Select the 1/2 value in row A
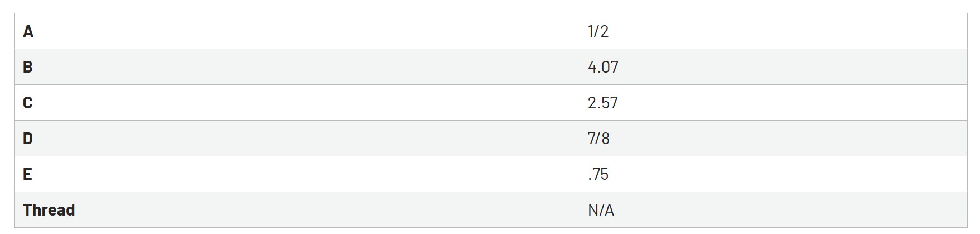 click(598, 31)
